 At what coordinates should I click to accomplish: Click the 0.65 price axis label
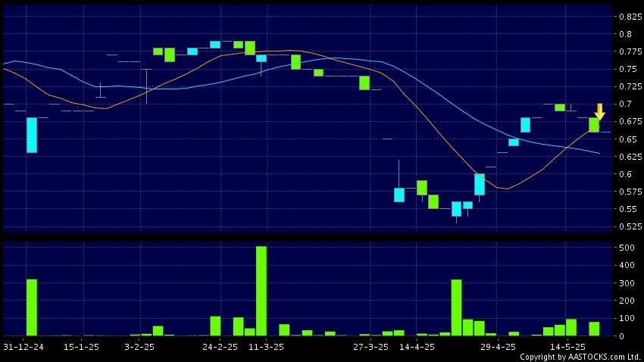(628, 139)
